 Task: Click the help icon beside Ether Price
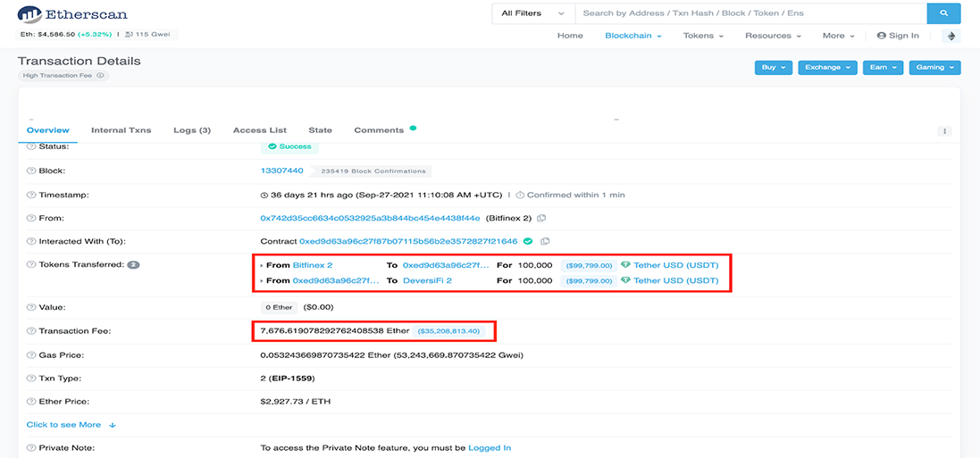click(30, 401)
